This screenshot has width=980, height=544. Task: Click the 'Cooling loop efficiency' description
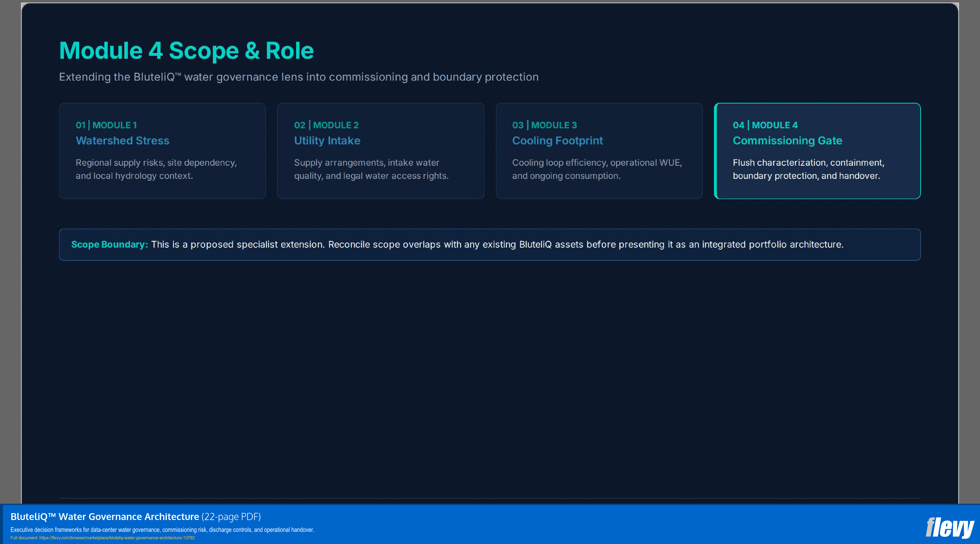click(x=597, y=169)
